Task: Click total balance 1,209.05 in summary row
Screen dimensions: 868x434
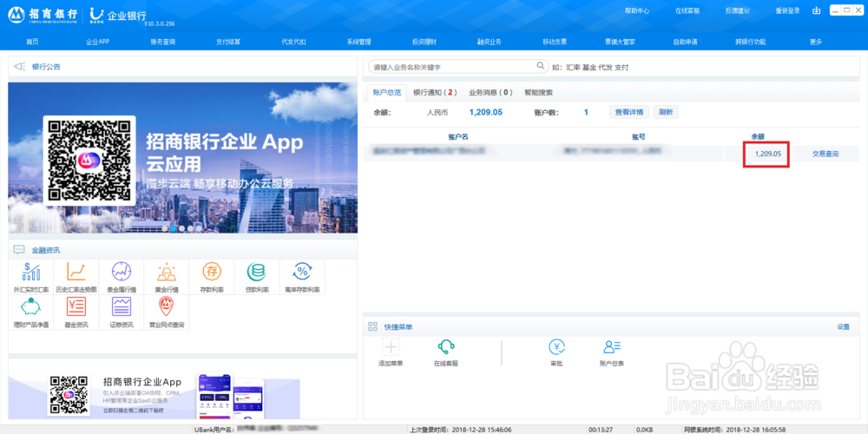Action: (485, 112)
